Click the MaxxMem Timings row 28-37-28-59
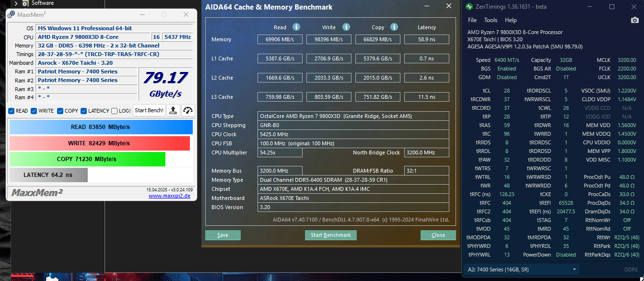The height and width of the screenshot is (281, 644). pos(115,54)
